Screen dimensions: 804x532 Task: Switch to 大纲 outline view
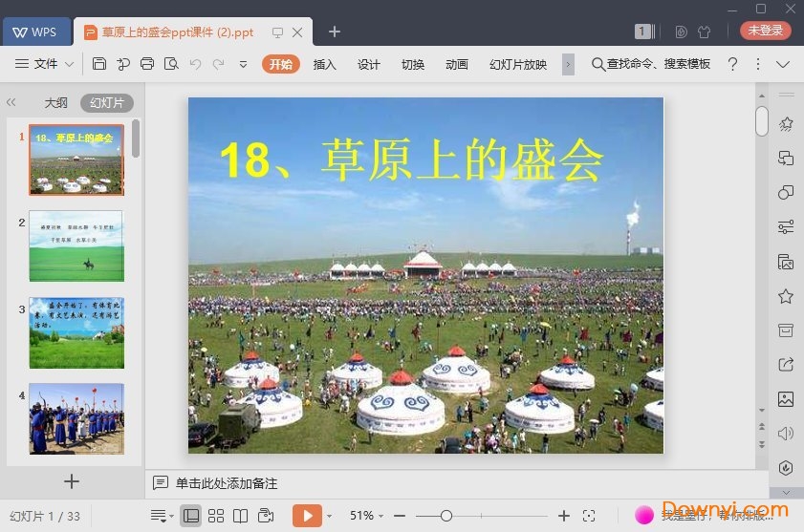click(x=55, y=103)
